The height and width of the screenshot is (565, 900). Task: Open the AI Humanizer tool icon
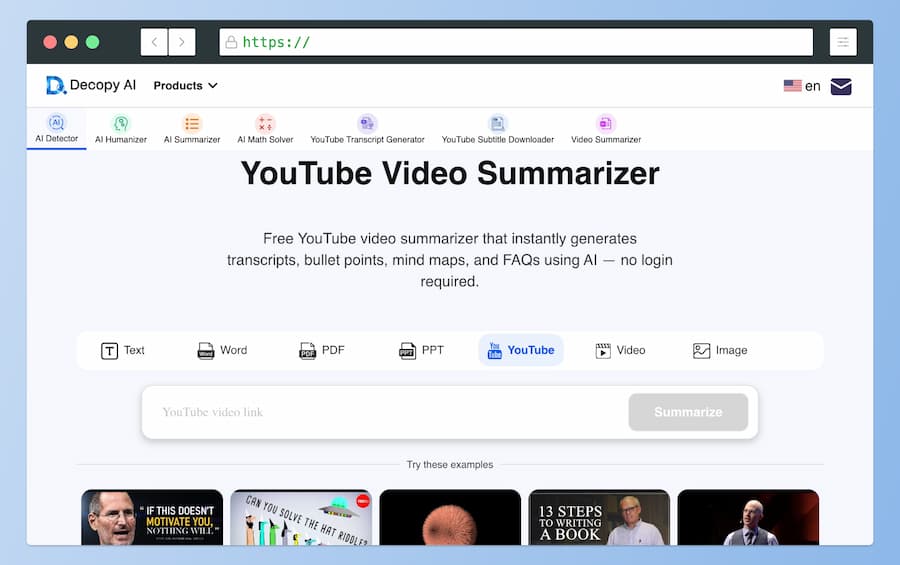121,124
